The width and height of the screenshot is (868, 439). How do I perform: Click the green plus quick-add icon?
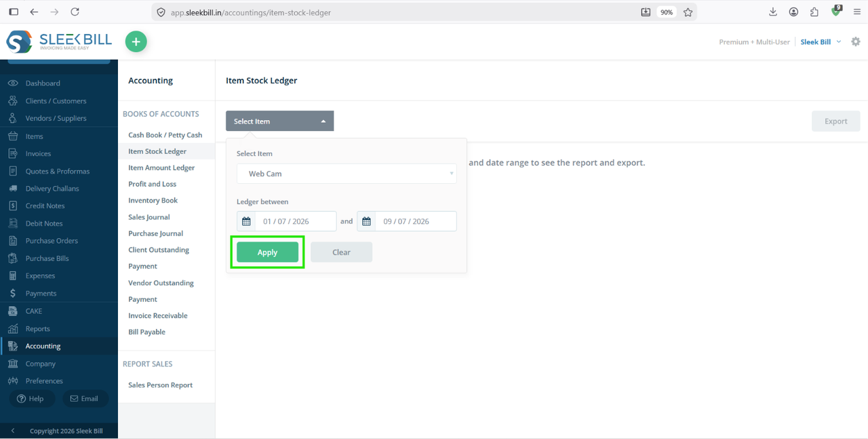136,41
